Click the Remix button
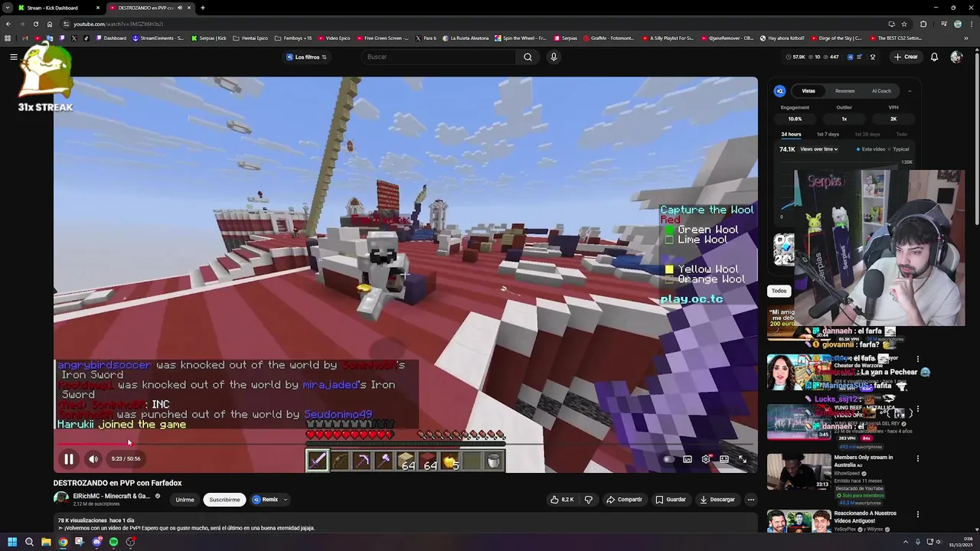Image resolution: width=980 pixels, height=551 pixels. tap(265, 500)
